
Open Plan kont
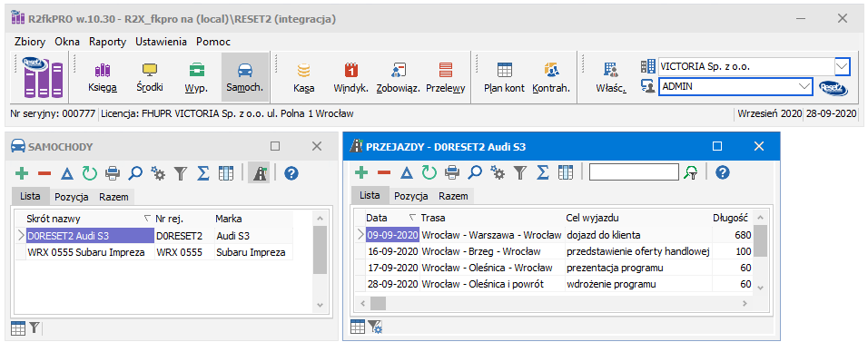point(504,77)
